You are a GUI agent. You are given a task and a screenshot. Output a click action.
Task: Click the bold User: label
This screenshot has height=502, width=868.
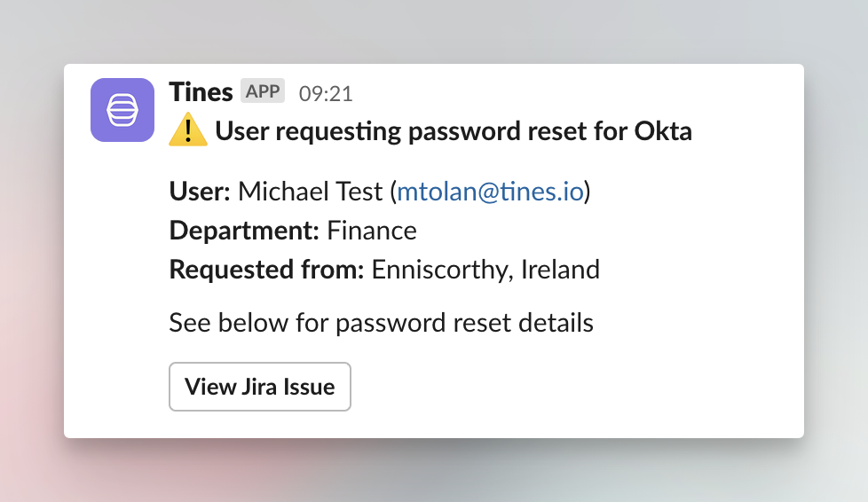click(200, 192)
